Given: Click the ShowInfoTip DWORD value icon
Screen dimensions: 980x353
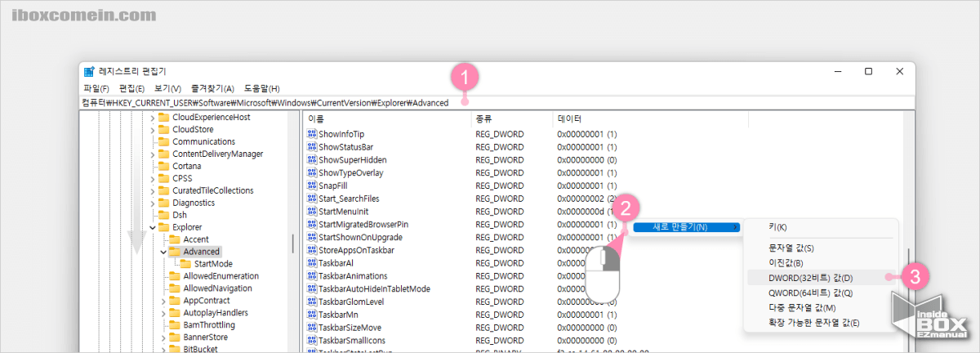Looking at the screenshot, I should (x=311, y=134).
